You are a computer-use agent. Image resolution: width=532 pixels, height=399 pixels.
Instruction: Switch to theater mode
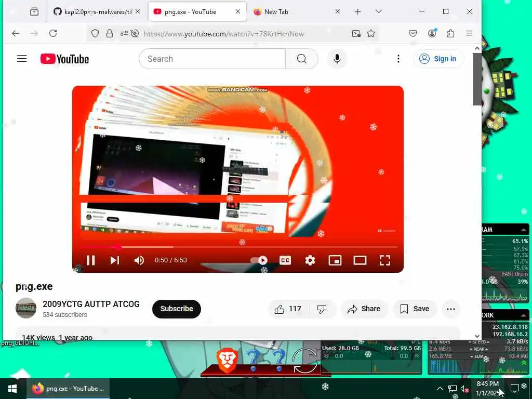[360, 260]
